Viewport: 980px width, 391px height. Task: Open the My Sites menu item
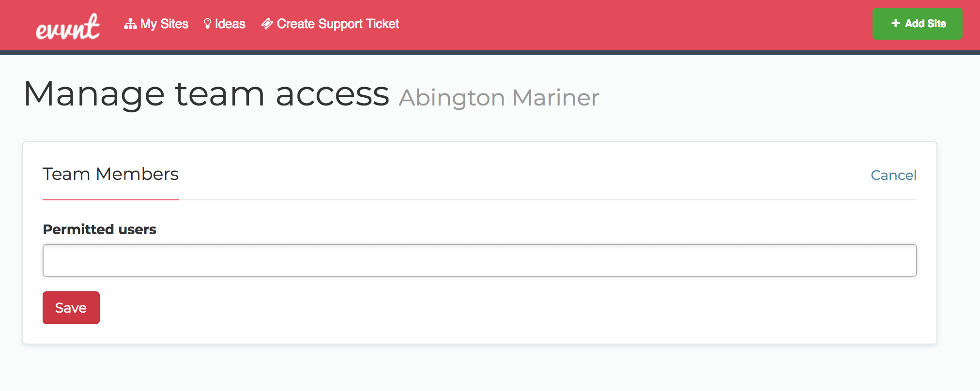click(x=156, y=24)
